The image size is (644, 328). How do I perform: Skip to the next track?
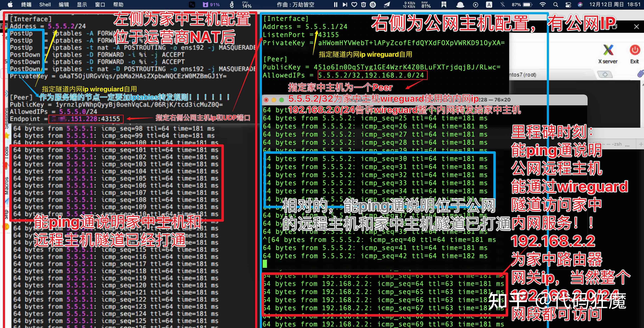(x=345, y=4)
